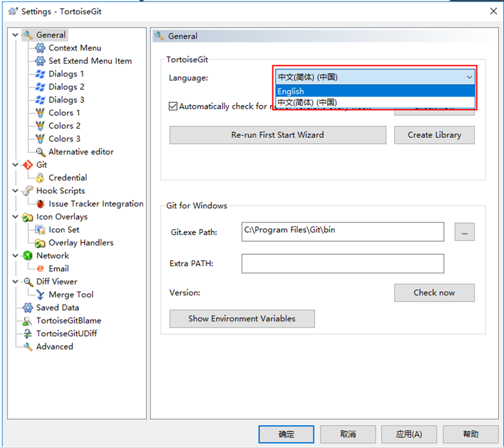Collapse the Network tree node
504x448 pixels.
[x=15, y=255]
